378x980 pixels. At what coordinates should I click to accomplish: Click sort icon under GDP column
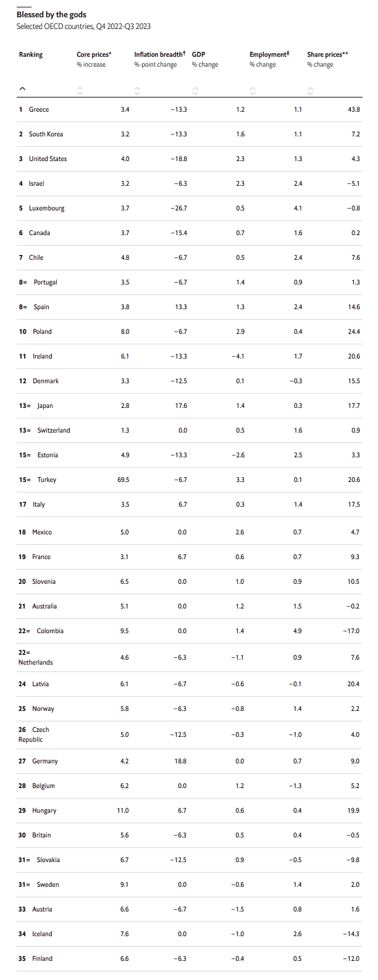195,91
